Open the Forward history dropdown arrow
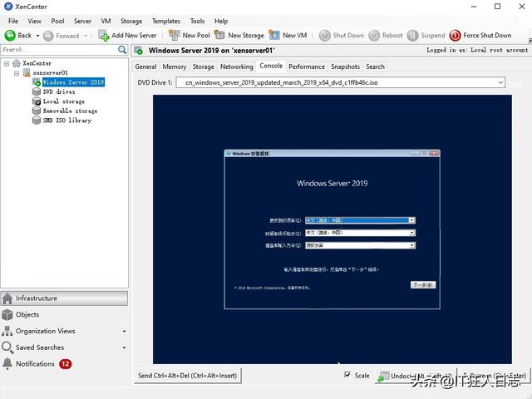Image resolution: width=532 pixels, height=399 pixels. pos(86,36)
